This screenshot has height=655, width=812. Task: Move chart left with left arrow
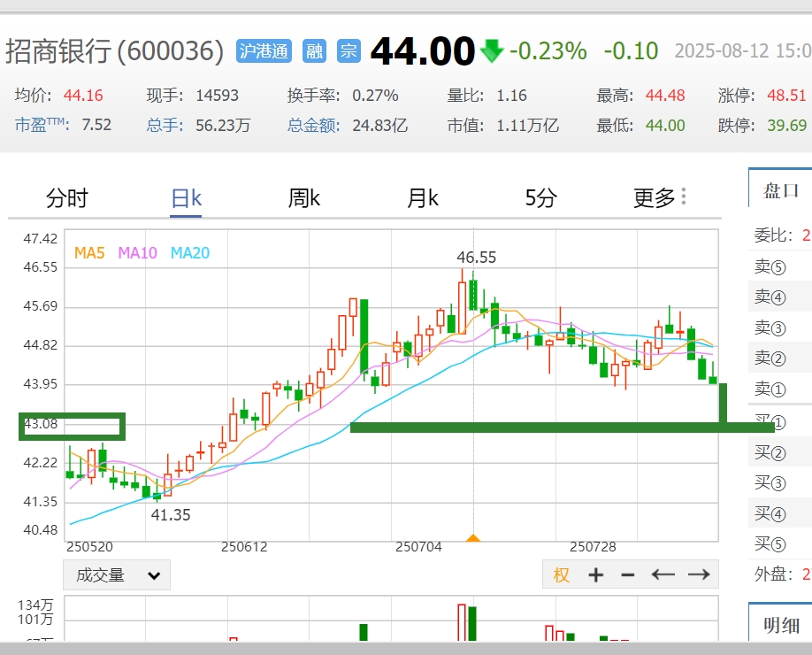[663, 574]
